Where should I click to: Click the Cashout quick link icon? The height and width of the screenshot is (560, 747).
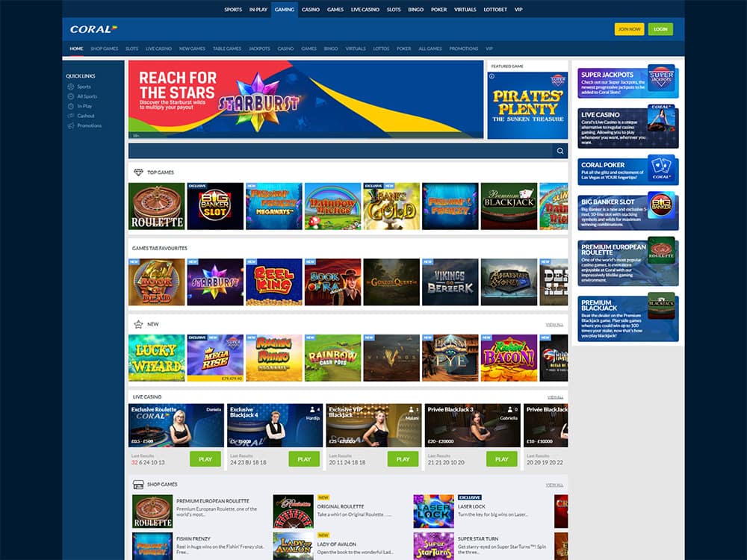[x=71, y=116]
